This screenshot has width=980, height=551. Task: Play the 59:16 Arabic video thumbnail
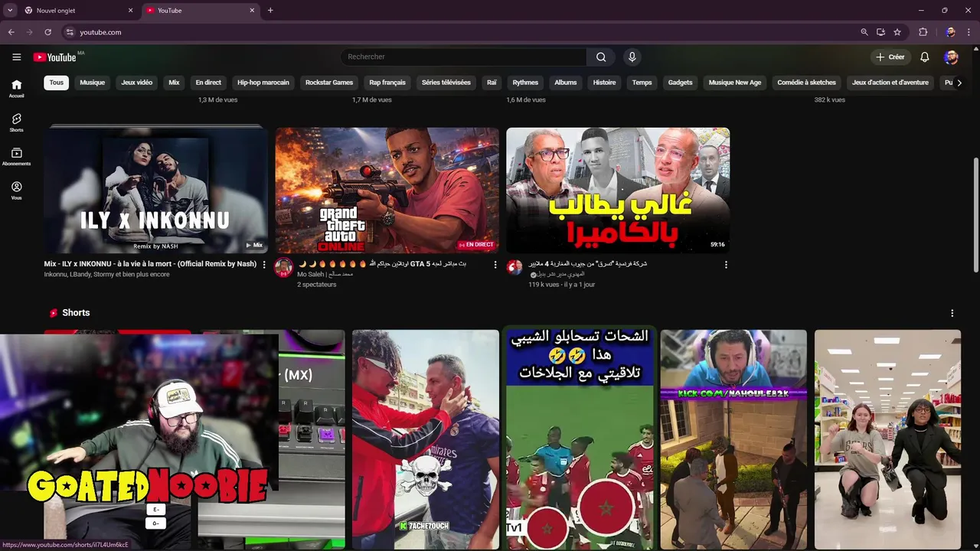(618, 191)
